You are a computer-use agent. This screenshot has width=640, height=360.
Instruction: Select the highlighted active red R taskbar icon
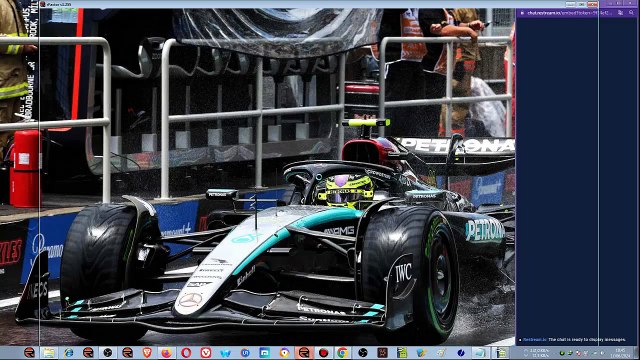[304, 353]
